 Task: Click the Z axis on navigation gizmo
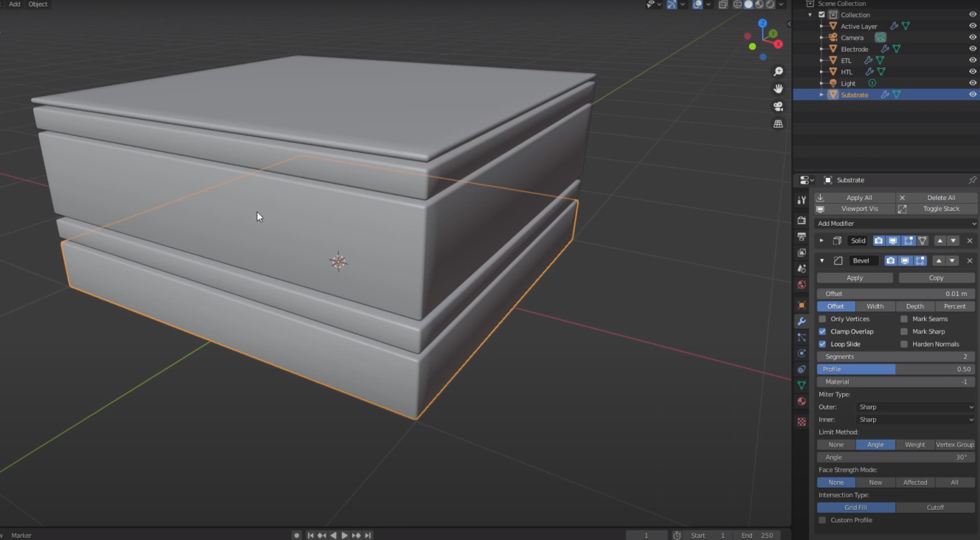[761, 23]
